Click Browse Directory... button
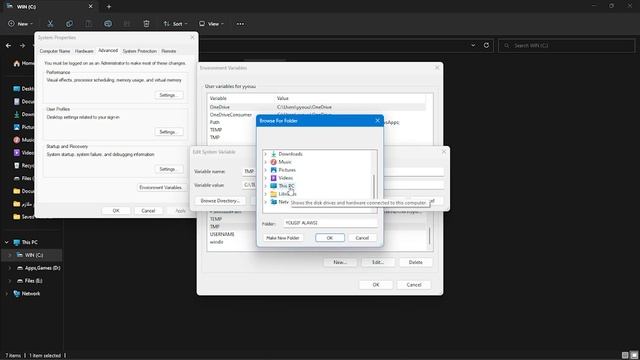Screen dimensions: 640x360 [220, 201]
